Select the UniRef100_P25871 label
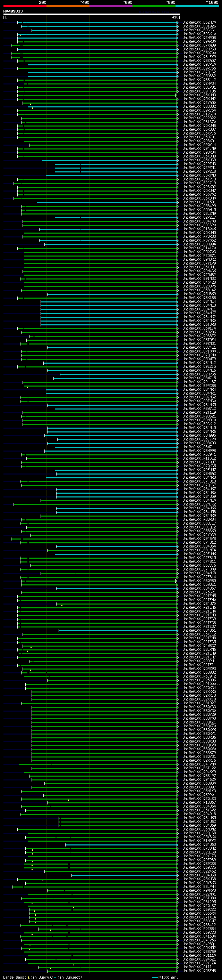Image resolution: width=222 pixels, height=980 pixels. [x=199, y=256]
